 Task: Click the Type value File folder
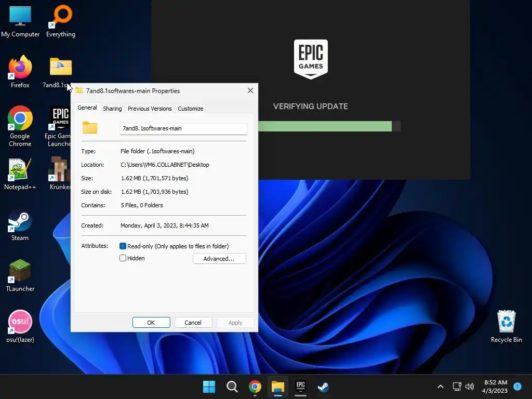pos(157,151)
